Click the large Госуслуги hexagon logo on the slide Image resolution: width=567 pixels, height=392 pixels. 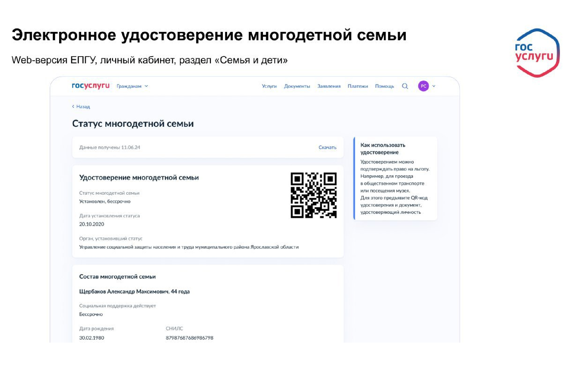click(537, 53)
